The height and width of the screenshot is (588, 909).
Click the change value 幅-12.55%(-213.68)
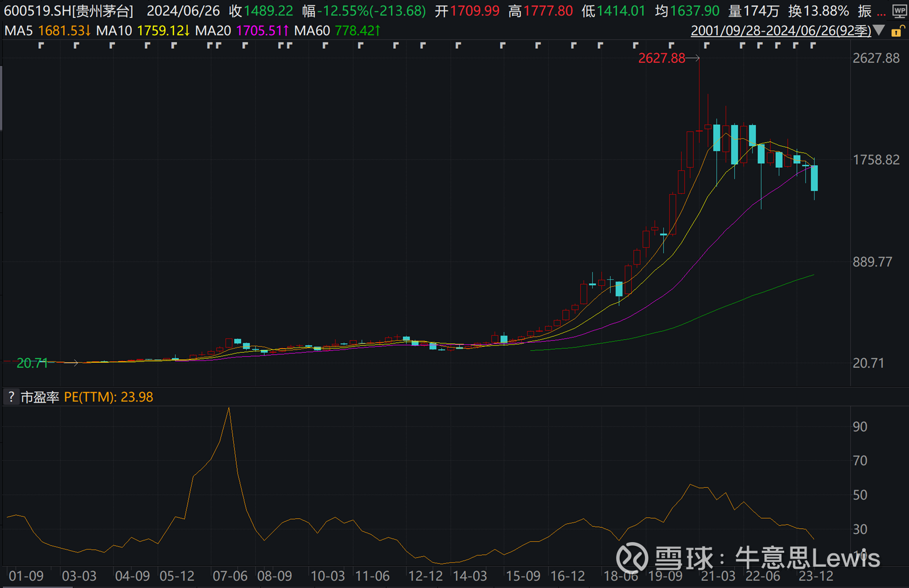(x=364, y=11)
